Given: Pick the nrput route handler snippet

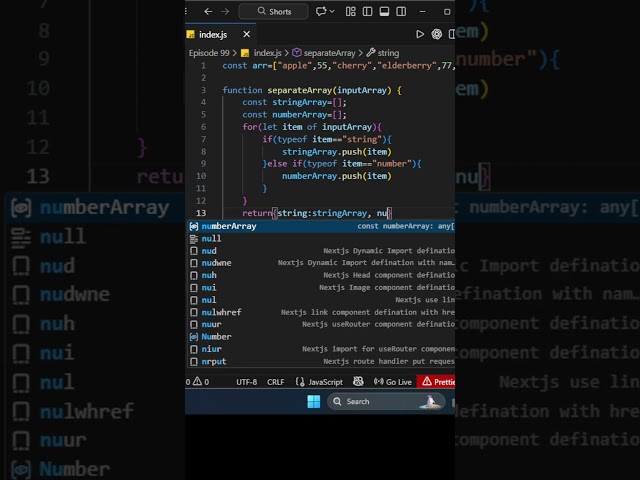Looking at the screenshot, I should (321, 361).
